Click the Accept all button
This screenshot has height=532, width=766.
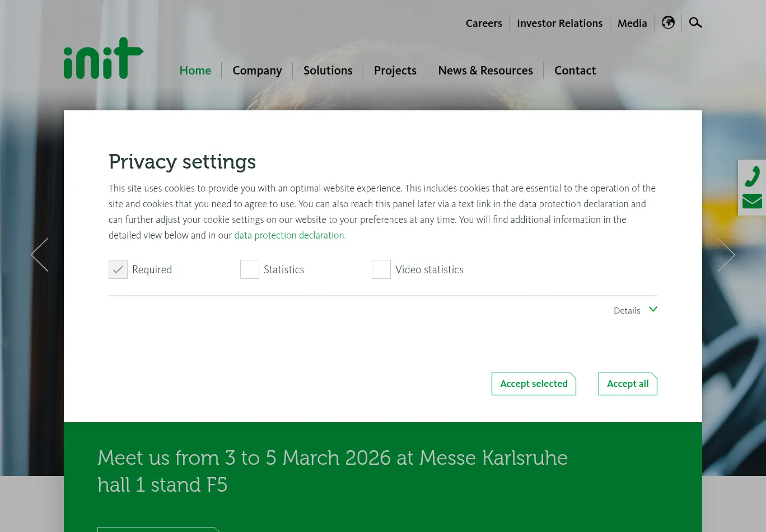[628, 384]
